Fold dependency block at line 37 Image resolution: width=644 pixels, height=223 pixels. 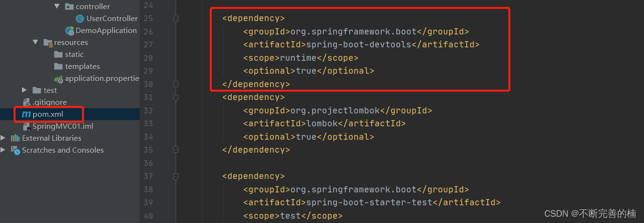point(176,176)
